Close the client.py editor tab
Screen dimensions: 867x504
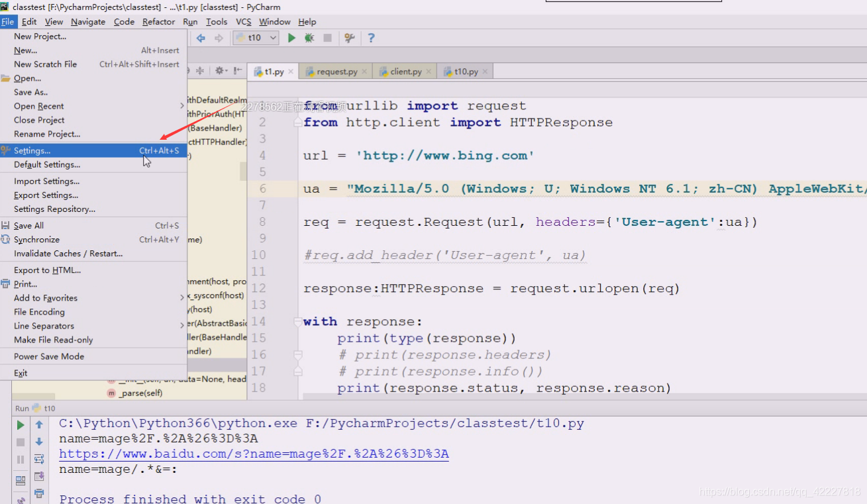[x=429, y=72]
